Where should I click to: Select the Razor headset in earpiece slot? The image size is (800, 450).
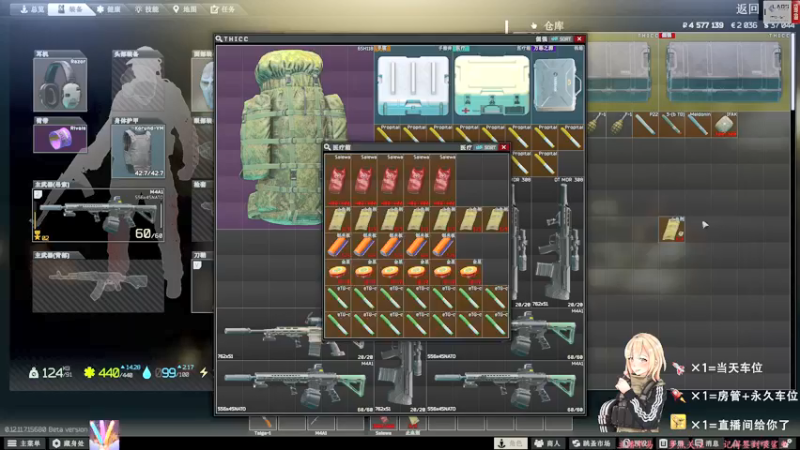click(60, 84)
